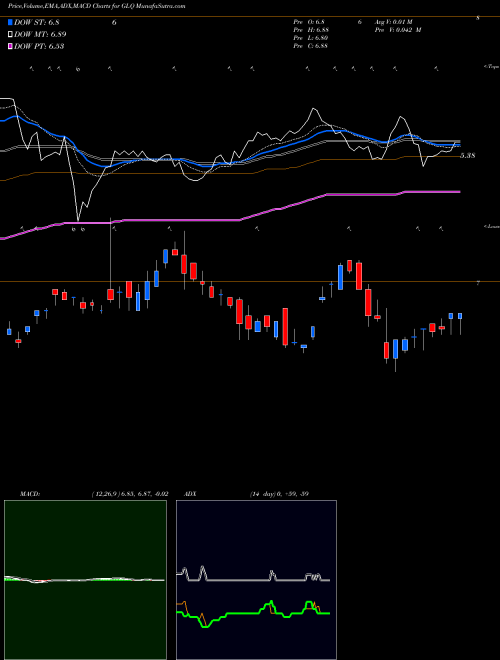Click the magenta DOW PT legend swatch
500x660 pixels.
(11, 46)
